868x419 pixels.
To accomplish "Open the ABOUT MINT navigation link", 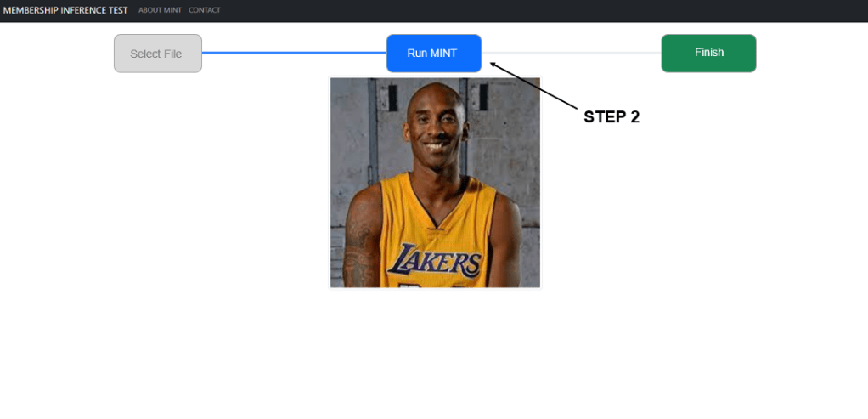I will (x=160, y=10).
